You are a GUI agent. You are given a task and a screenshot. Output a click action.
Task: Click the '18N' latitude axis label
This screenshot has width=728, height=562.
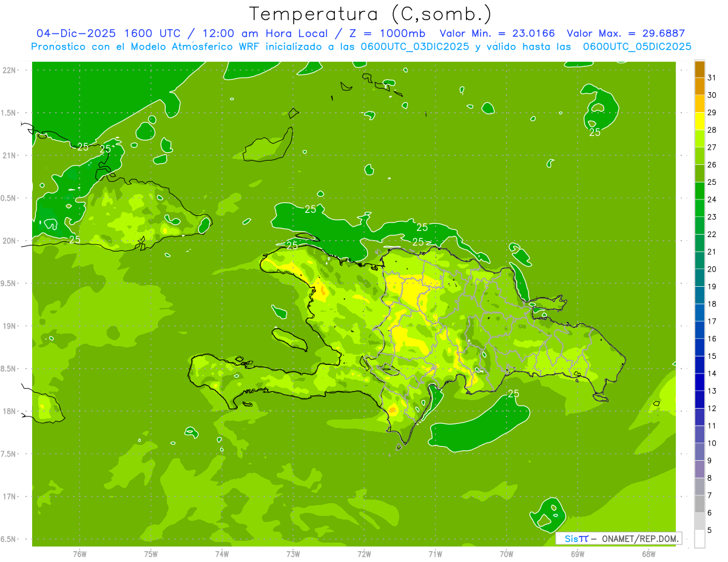9,411
